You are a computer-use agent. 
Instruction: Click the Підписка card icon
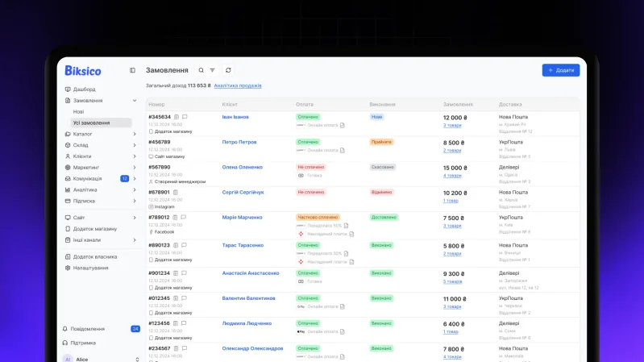[x=68, y=201]
